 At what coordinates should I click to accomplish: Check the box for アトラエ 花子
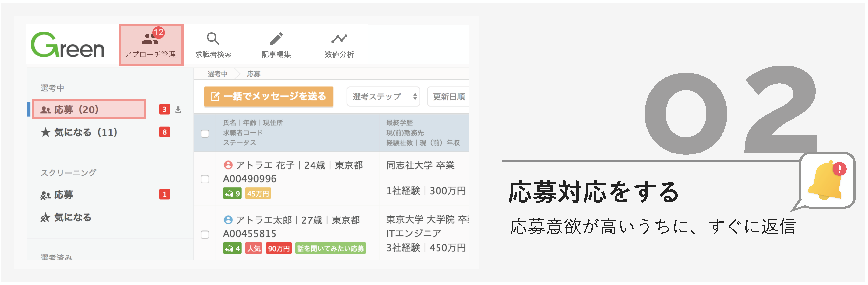[x=205, y=179]
